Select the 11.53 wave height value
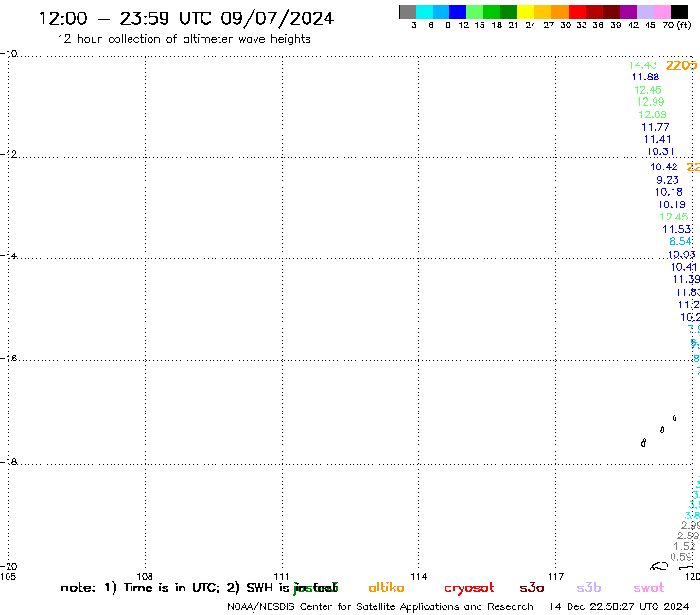Viewport: 700px width, 615px height. click(676, 229)
